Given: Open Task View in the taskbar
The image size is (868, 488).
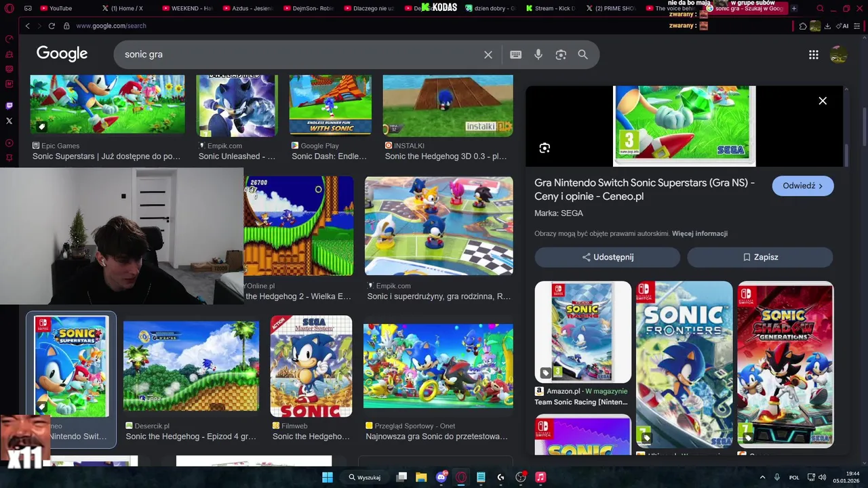Looking at the screenshot, I should (x=401, y=477).
